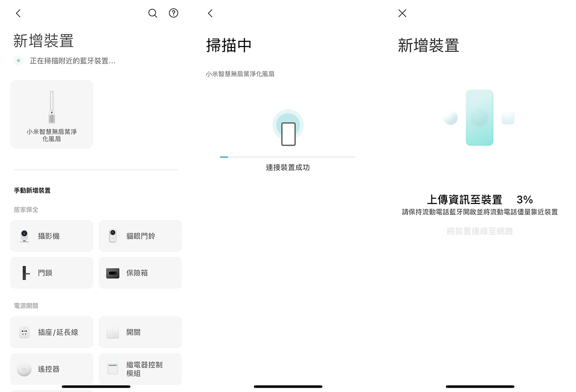
Task: Click the 連接裝置成功 status text
Action: [288, 167]
